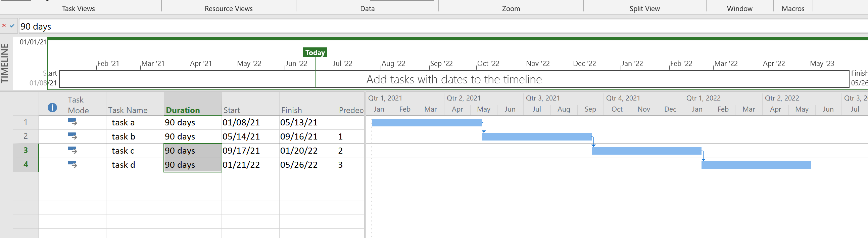Confirm the entry with the blue checkmark
The height and width of the screenshot is (238, 868).
12,26
